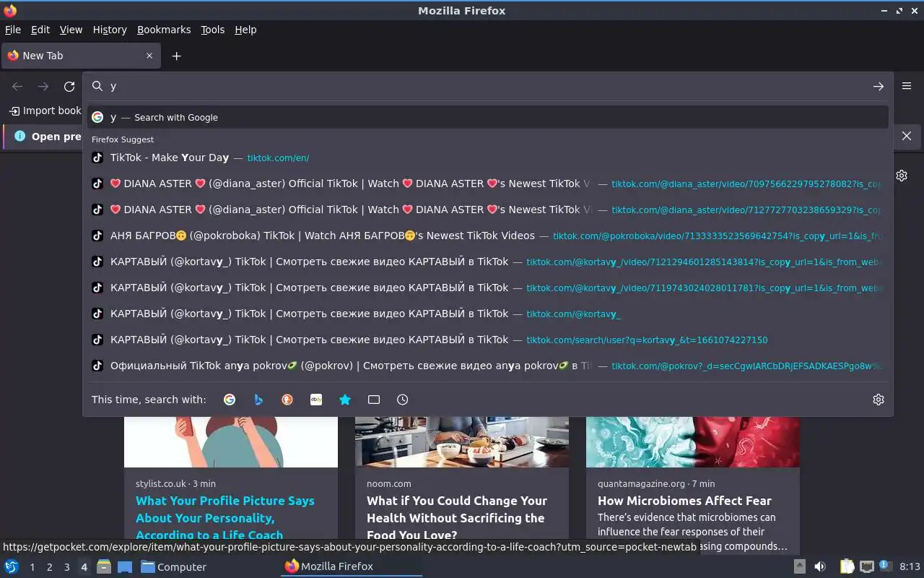Switch to workspace 1 in taskbar
Image resolution: width=924 pixels, height=578 pixels.
(x=32, y=567)
